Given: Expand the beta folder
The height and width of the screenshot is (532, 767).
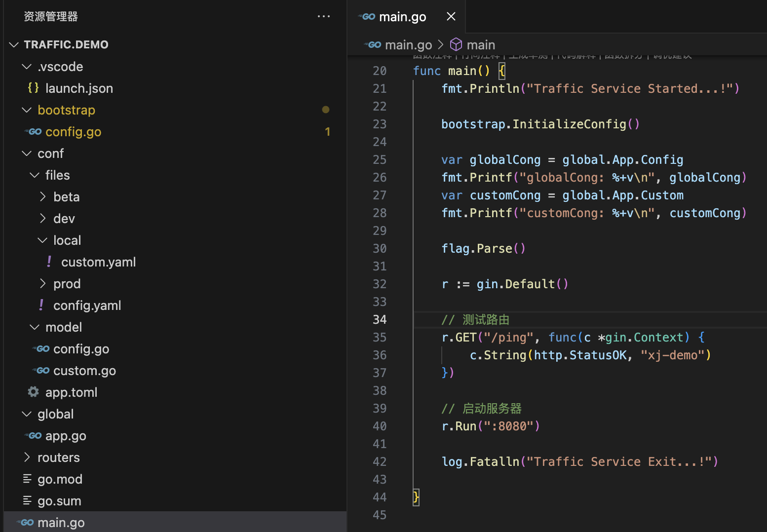Looking at the screenshot, I should coord(42,196).
